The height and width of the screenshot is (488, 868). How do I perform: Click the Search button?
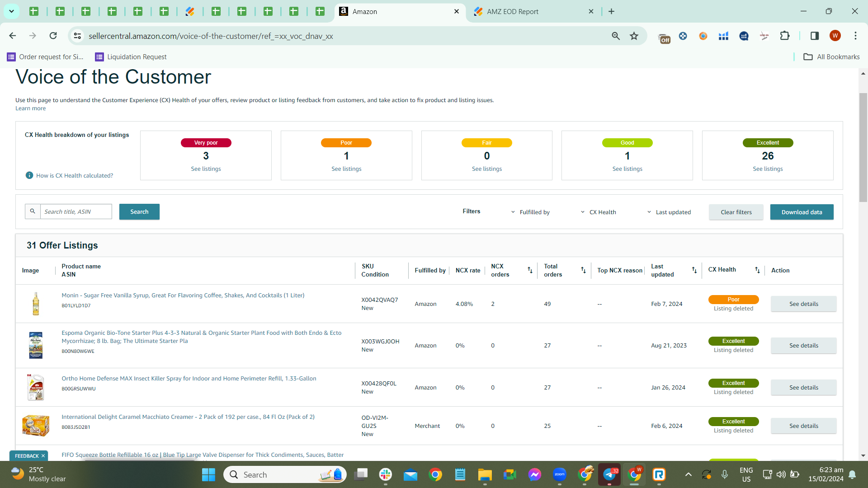(139, 212)
